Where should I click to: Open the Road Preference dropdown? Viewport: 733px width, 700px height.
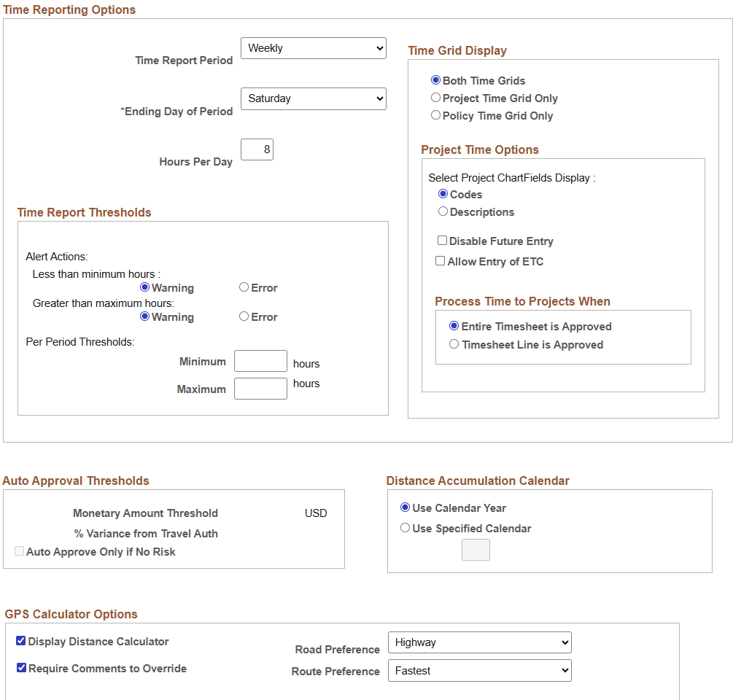[480, 642]
